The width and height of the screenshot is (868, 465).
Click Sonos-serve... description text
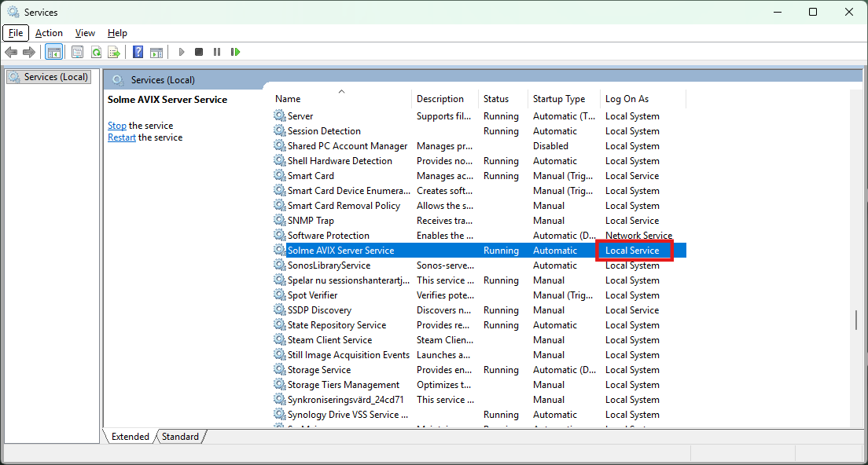(x=445, y=265)
